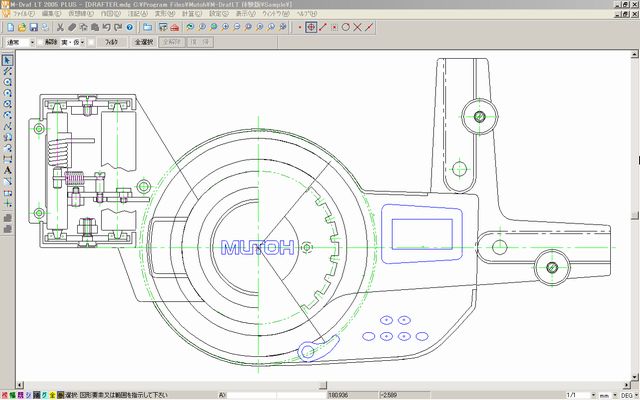The width and height of the screenshot is (640, 400).
Task: Open the ファイル(F) menu
Action: (23, 13)
